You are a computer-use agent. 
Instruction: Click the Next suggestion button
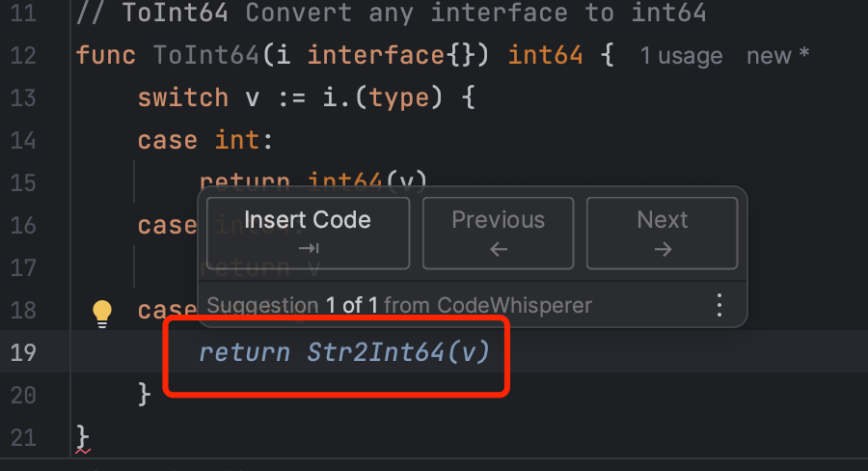click(x=662, y=233)
